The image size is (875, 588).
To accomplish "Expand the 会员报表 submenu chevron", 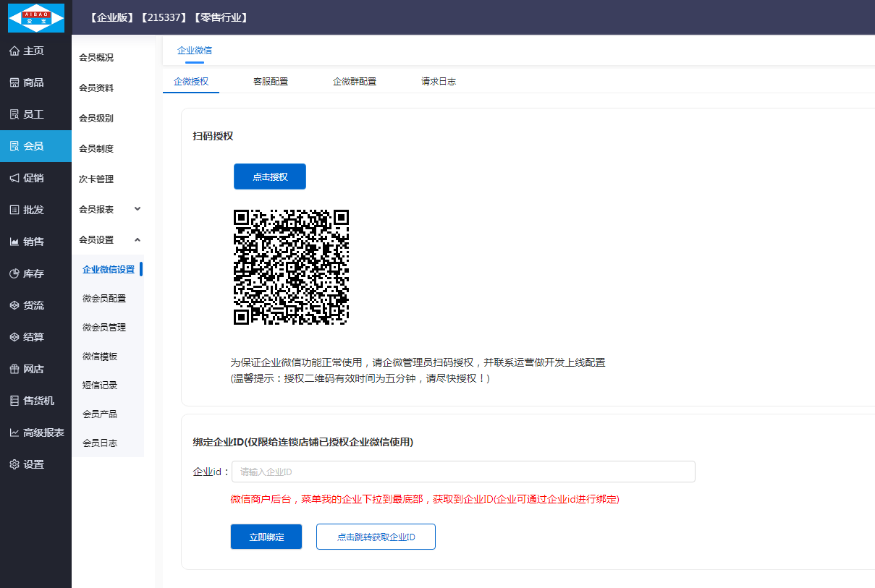I will (138, 209).
